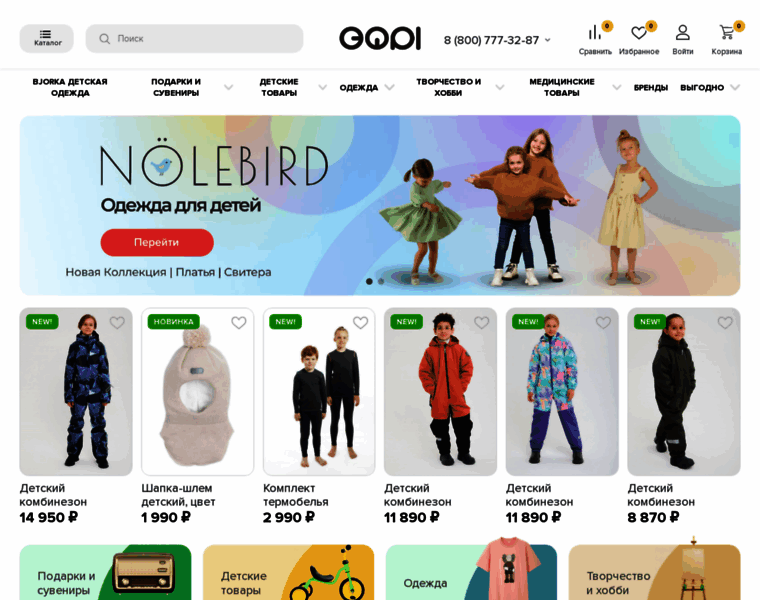Add the Шапка-шлем hat to favorites

pos(238,322)
